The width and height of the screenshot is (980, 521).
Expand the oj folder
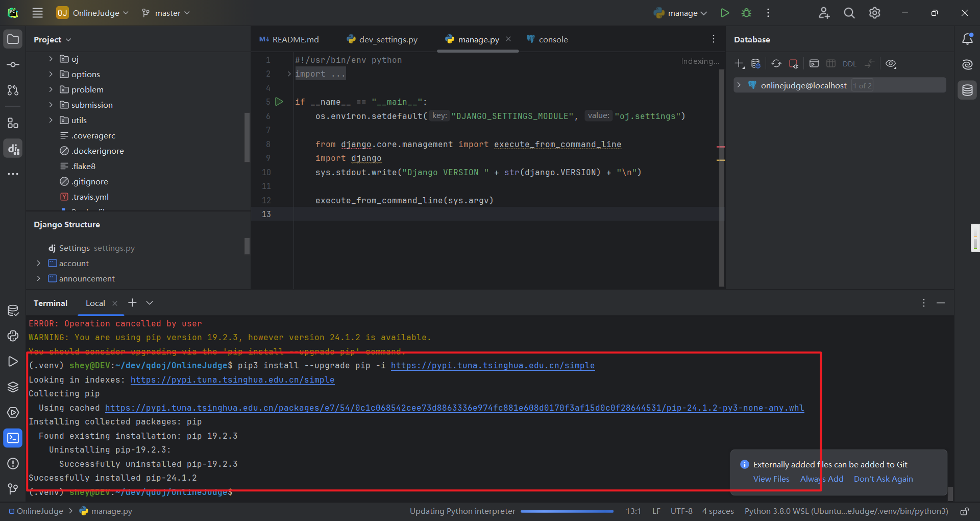point(51,59)
